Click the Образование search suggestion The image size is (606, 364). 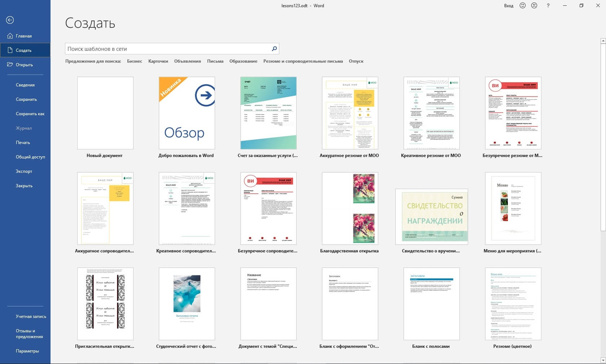coord(243,61)
